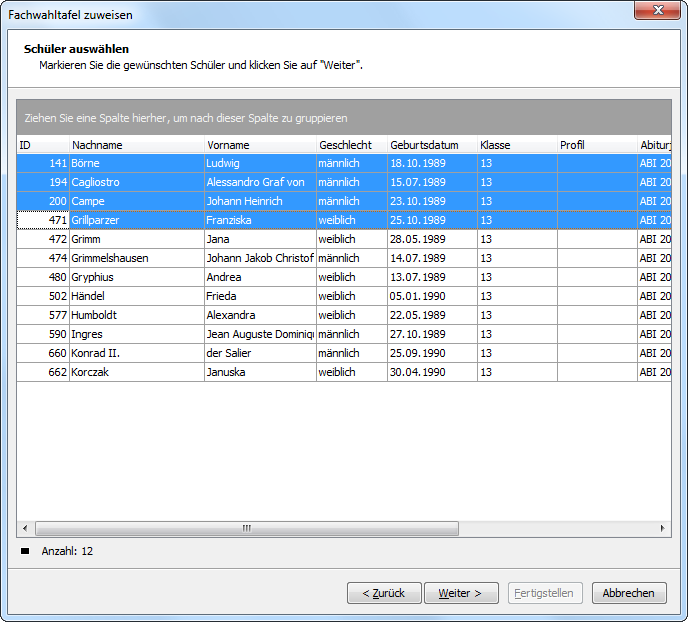688x622 pixels.
Task: Click birthdate 15.07.1989
Action: 418,182
